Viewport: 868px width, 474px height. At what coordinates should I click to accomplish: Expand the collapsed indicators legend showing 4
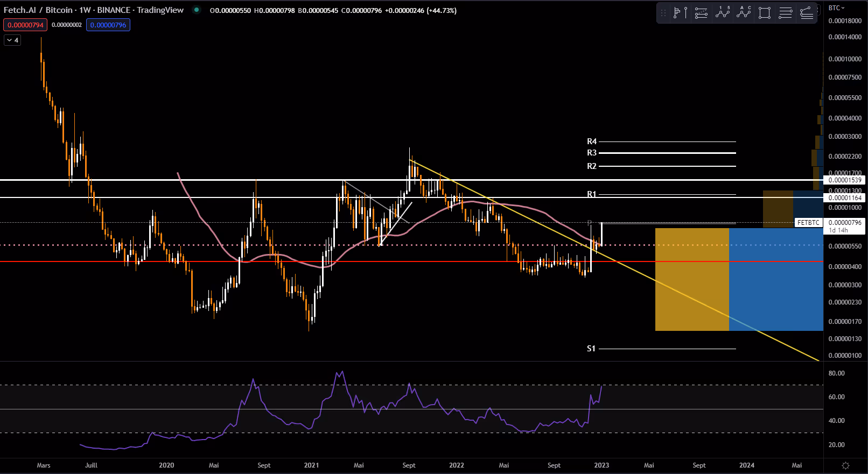(12, 40)
